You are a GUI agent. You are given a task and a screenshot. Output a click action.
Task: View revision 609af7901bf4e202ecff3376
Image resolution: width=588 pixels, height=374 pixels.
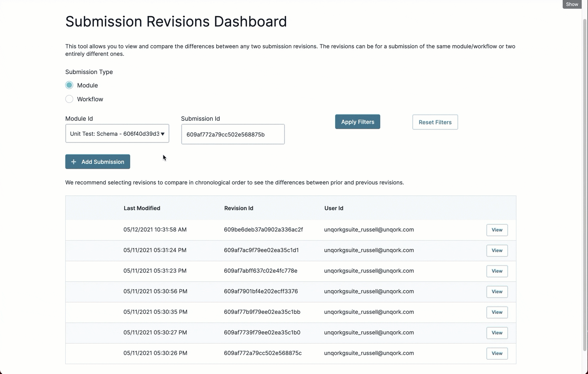pyautogui.click(x=497, y=292)
